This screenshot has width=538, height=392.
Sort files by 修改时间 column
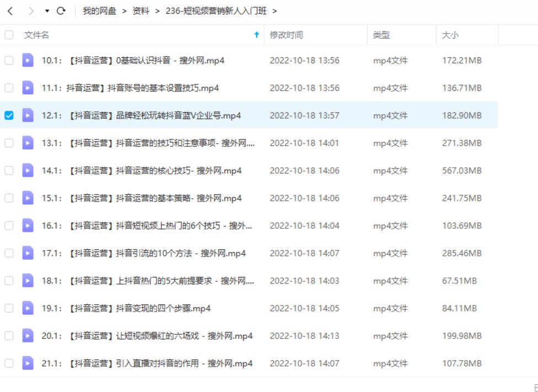click(286, 35)
